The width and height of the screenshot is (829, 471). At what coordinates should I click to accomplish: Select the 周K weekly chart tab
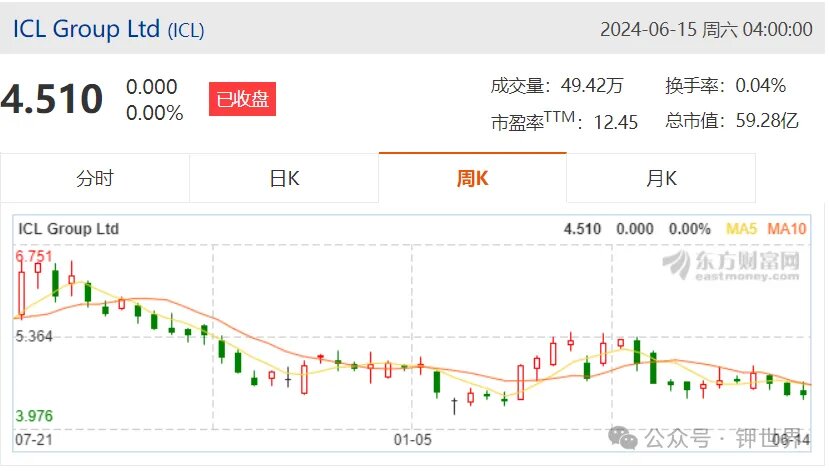(473, 178)
